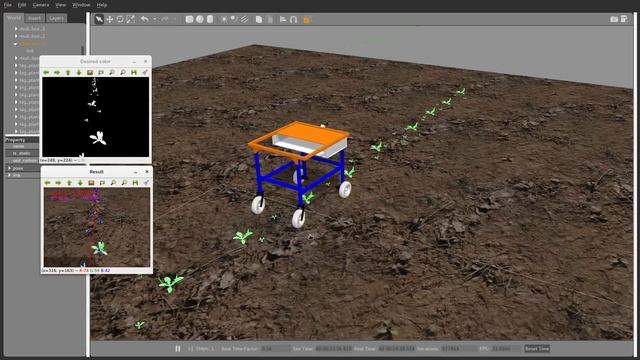Collapse the orange highlighted model in tree

tap(16, 43)
